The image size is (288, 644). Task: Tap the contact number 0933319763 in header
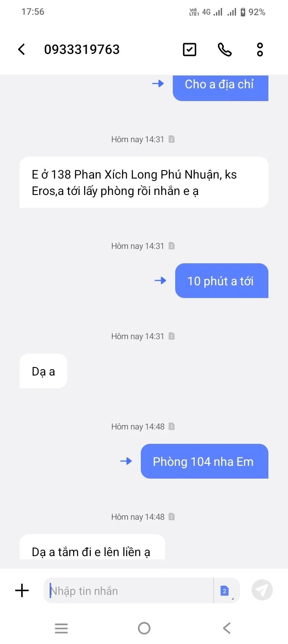[x=82, y=50]
